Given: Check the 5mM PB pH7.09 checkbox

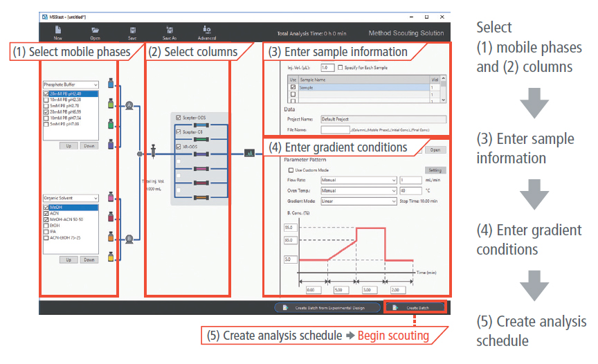Looking at the screenshot, I should click(x=46, y=125).
